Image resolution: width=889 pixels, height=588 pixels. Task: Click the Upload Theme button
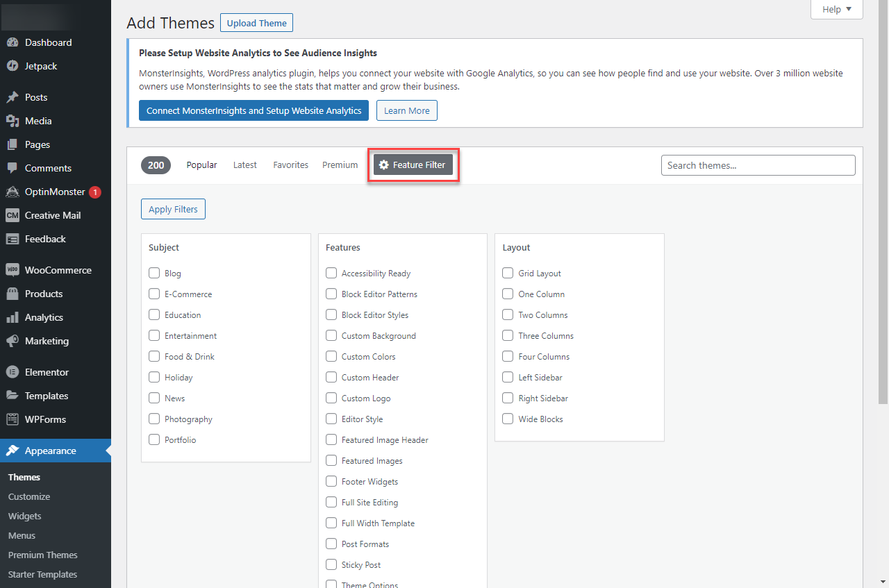pyautogui.click(x=256, y=22)
